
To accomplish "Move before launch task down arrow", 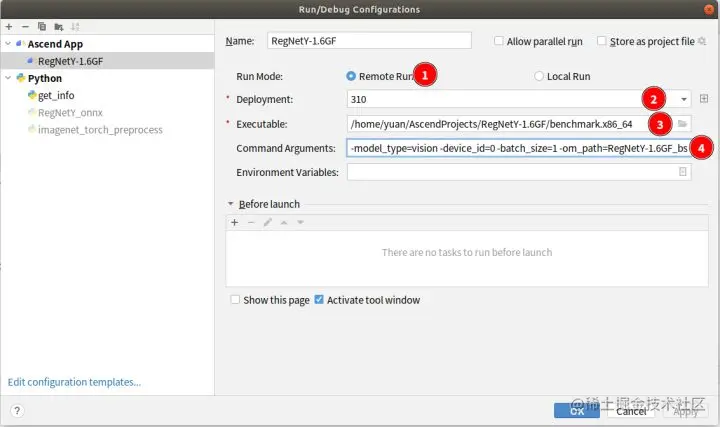I will 301,222.
